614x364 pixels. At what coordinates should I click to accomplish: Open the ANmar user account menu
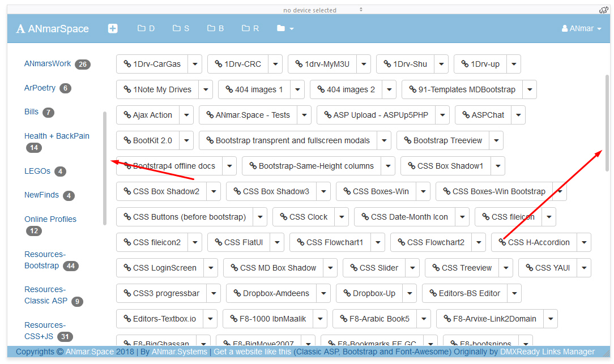click(581, 28)
